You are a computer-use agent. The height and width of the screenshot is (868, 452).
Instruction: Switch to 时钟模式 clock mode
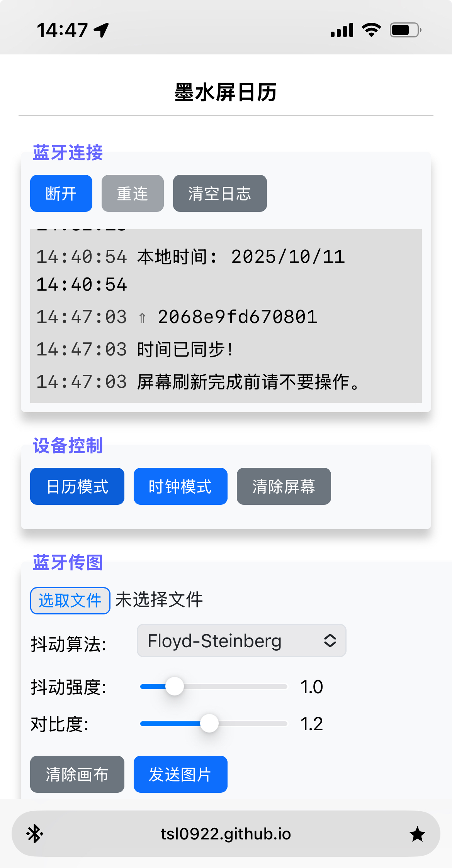point(180,486)
